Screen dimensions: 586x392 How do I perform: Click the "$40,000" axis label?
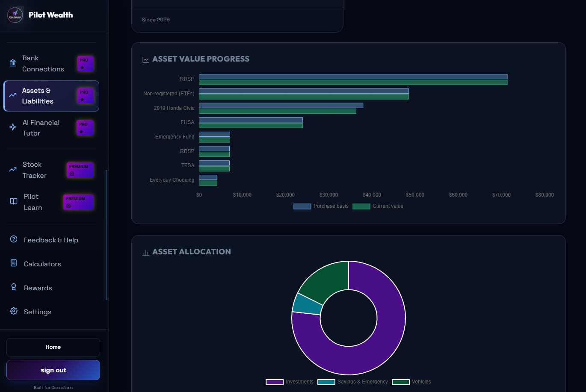coord(372,195)
